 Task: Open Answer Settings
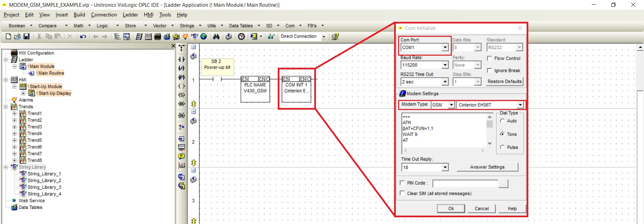pyautogui.click(x=487, y=167)
